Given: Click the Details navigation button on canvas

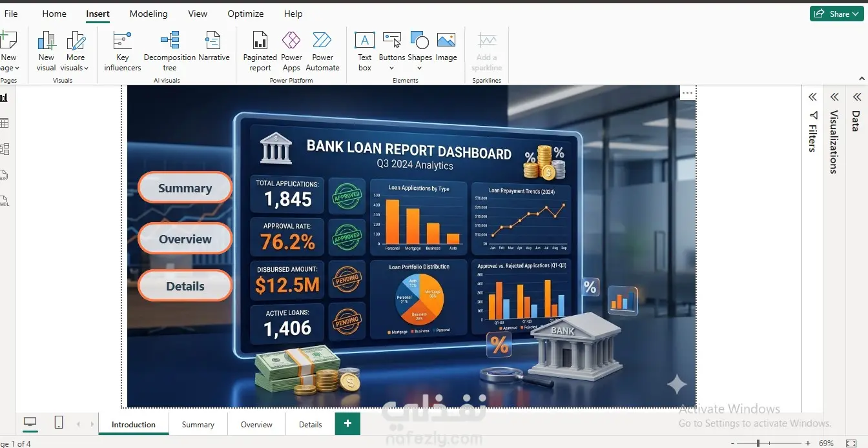Looking at the screenshot, I should point(185,286).
